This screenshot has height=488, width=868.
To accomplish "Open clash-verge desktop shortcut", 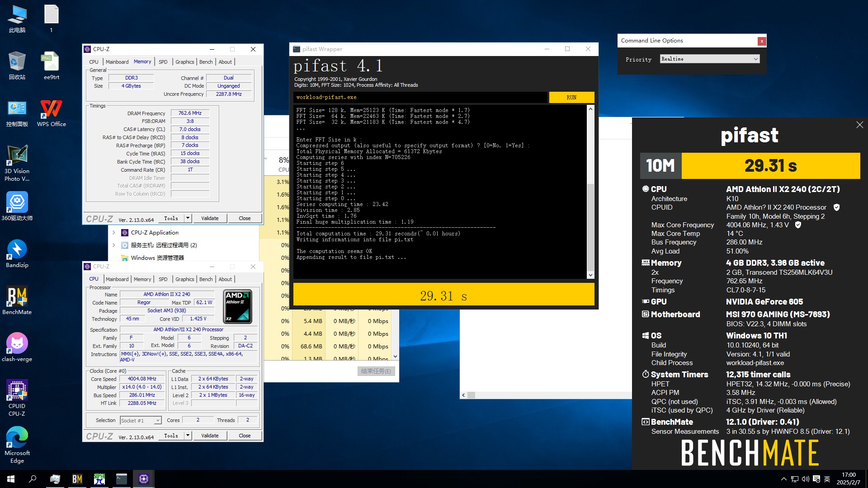I will point(17,348).
